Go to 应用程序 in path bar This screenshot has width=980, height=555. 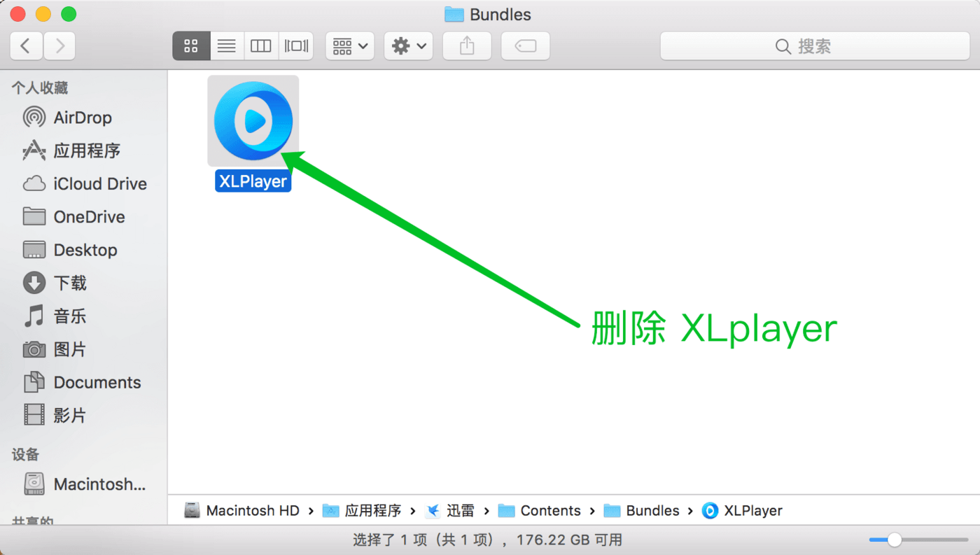[362, 511]
